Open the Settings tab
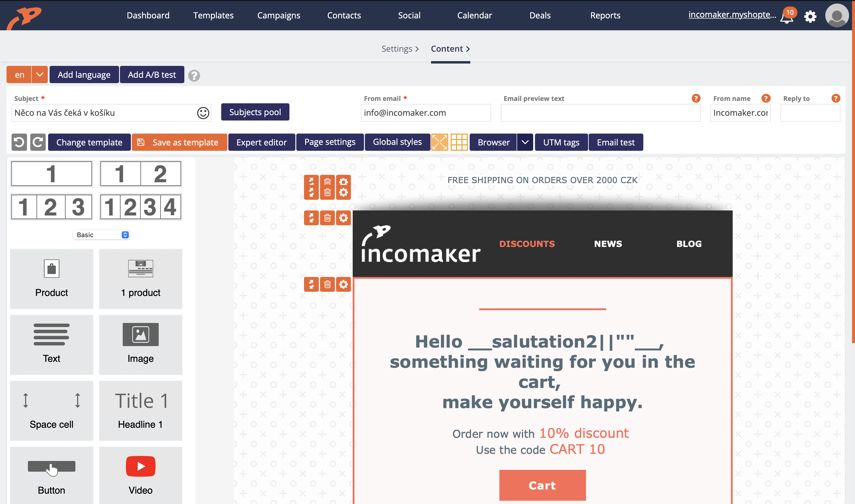This screenshot has width=855, height=504. click(x=397, y=49)
